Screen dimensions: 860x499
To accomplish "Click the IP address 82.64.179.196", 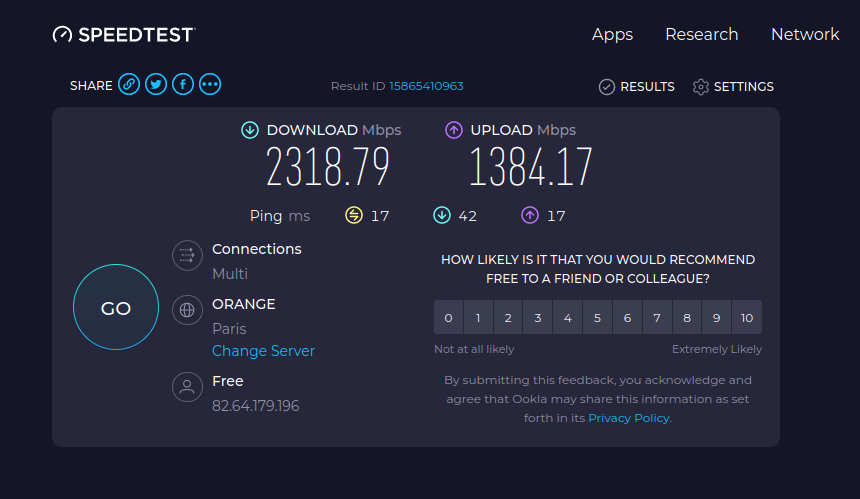I will pyautogui.click(x=256, y=406).
